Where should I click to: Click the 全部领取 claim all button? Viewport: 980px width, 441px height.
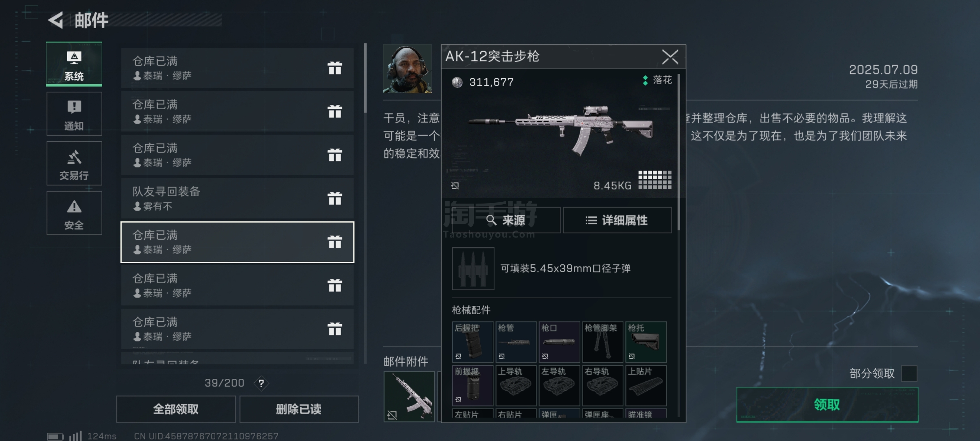click(176, 409)
